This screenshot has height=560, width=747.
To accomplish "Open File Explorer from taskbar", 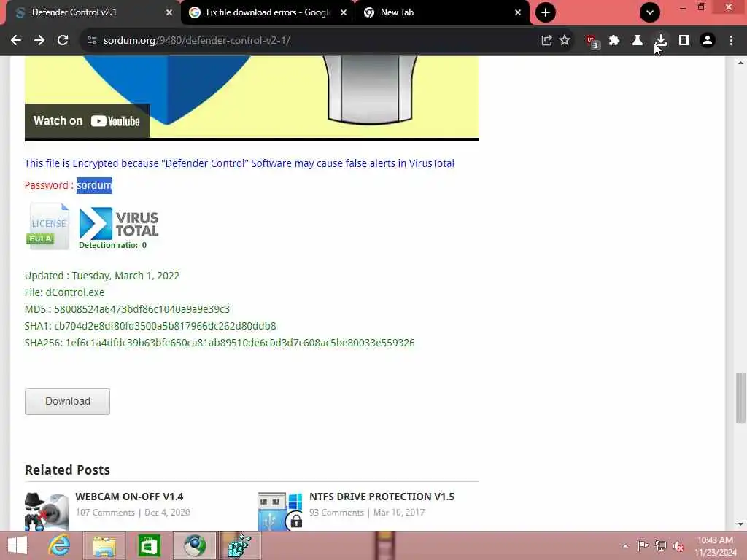I will click(x=104, y=545).
